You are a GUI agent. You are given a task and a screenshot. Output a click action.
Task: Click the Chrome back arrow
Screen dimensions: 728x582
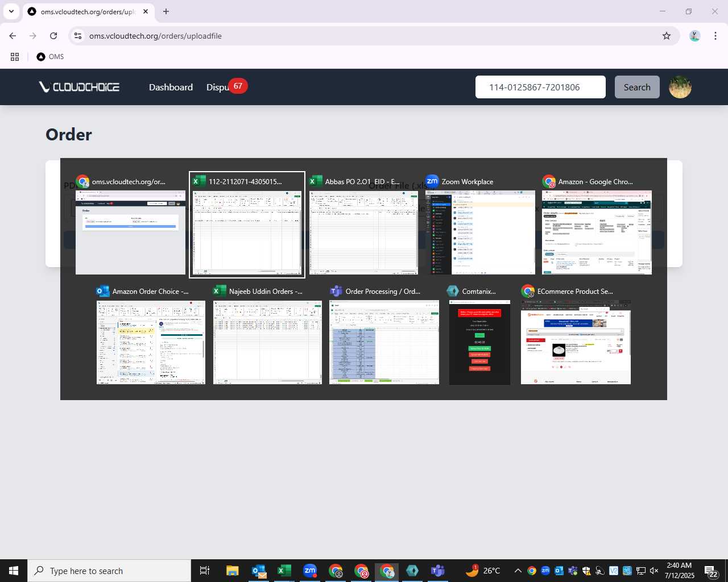pyautogui.click(x=13, y=36)
